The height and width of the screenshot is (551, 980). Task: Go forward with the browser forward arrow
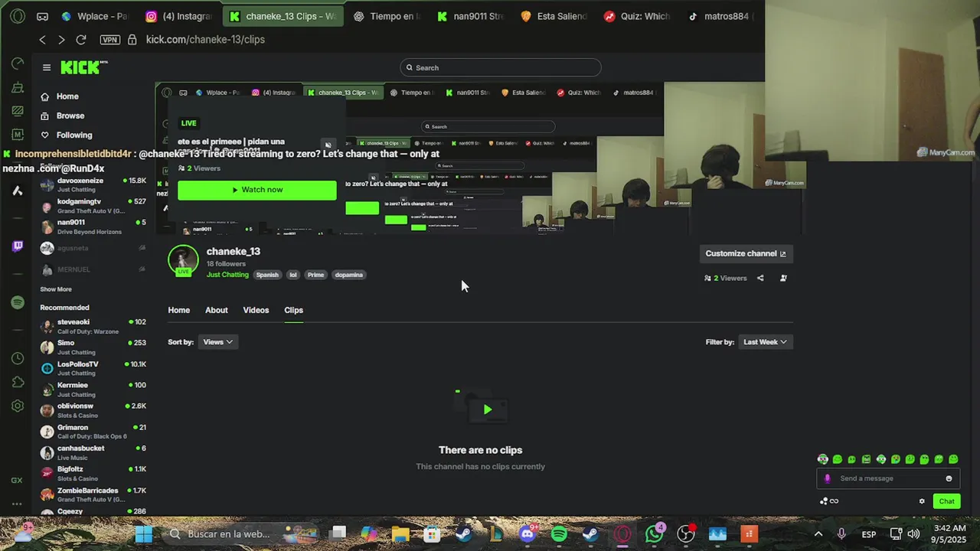coord(61,39)
